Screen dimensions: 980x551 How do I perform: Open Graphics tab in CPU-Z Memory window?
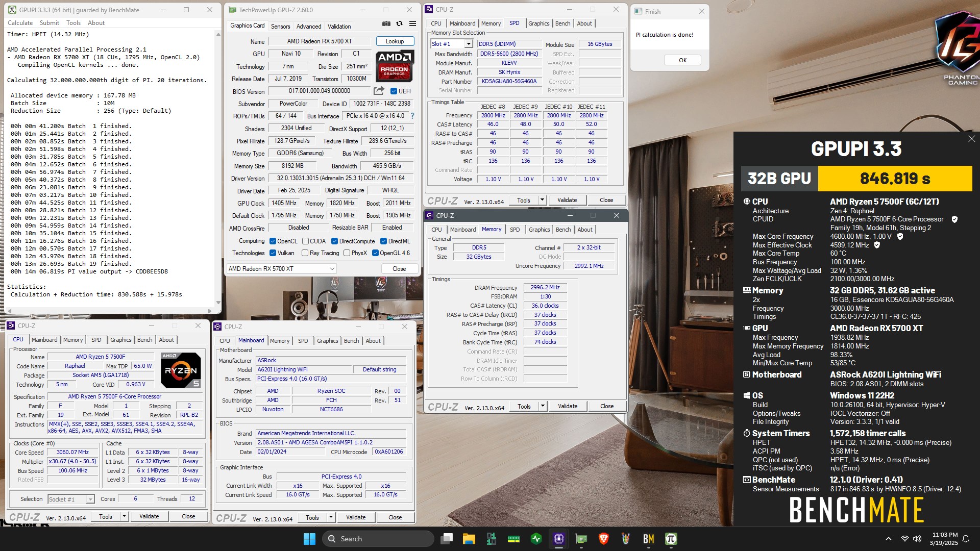540,230
